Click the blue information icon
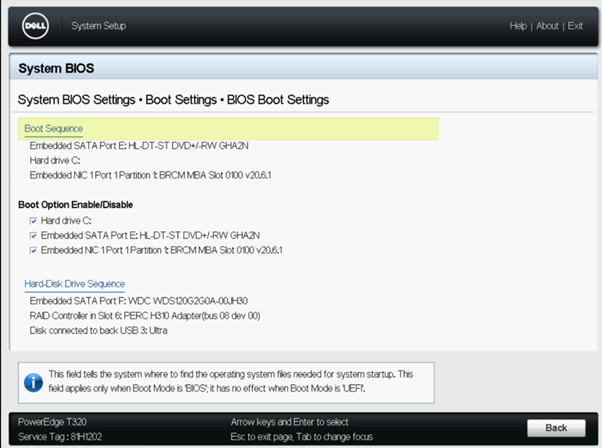The height and width of the screenshot is (448, 602). coord(33,382)
